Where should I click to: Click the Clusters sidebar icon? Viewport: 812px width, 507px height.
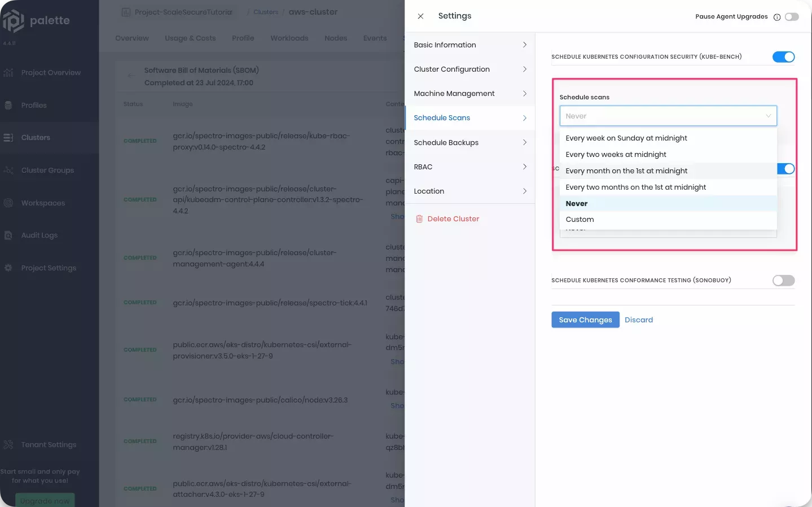tap(8, 138)
